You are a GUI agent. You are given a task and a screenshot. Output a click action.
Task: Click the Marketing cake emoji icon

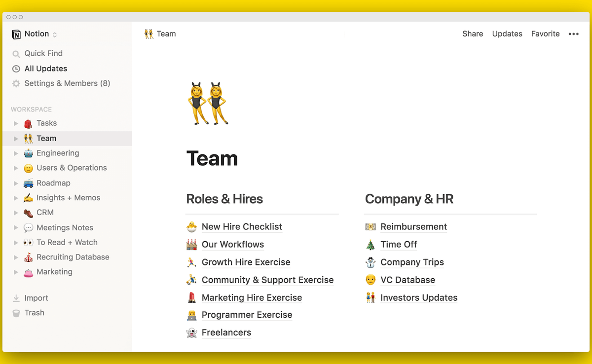click(x=28, y=272)
